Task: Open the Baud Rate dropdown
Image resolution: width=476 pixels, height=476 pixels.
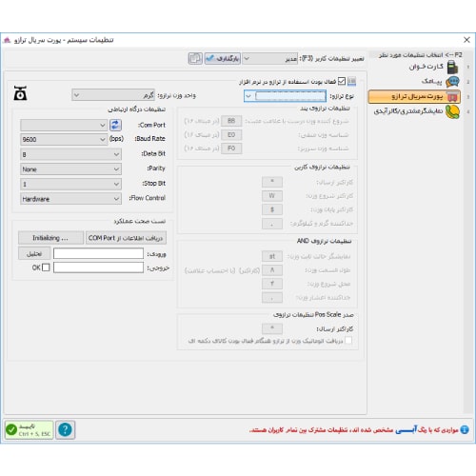Action: pos(64,139)
